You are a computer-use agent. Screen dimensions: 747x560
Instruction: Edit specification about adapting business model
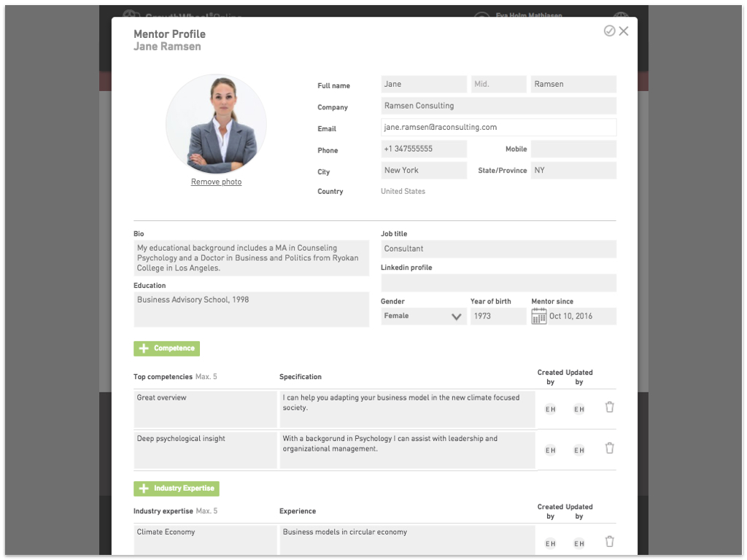coord(407,410)
